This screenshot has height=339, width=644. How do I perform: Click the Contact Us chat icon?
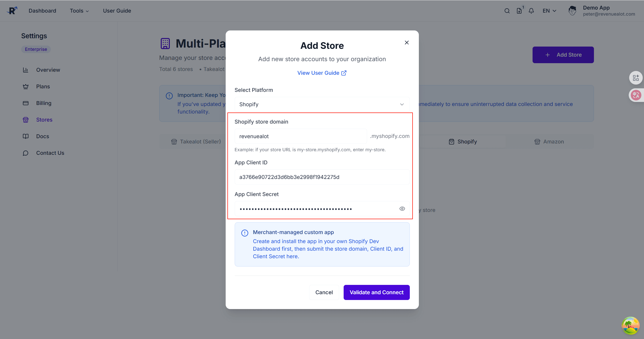(x=26, y=153)
